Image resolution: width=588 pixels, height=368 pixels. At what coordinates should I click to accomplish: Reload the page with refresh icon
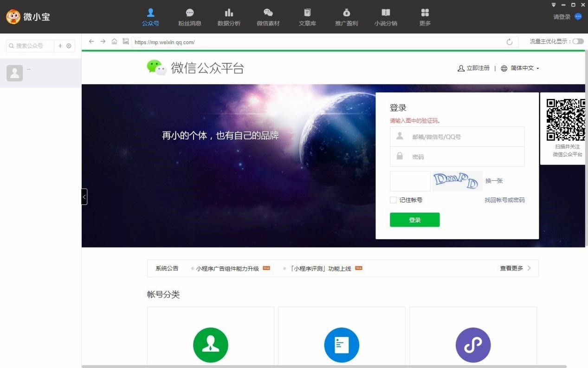point(510,42)
